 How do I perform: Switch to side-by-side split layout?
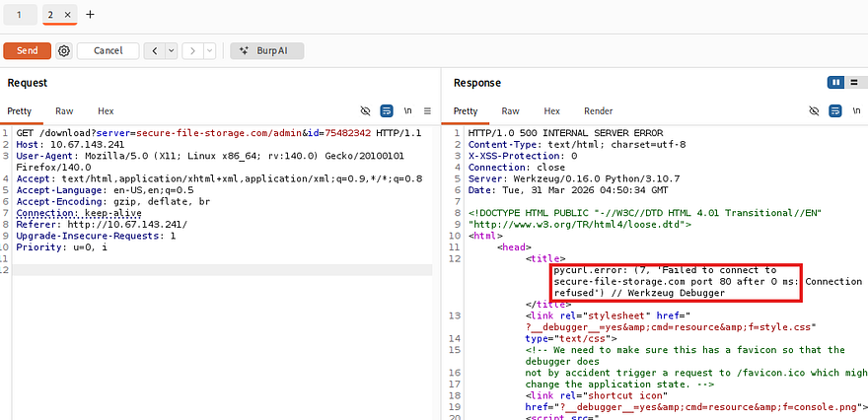[836, 83]
